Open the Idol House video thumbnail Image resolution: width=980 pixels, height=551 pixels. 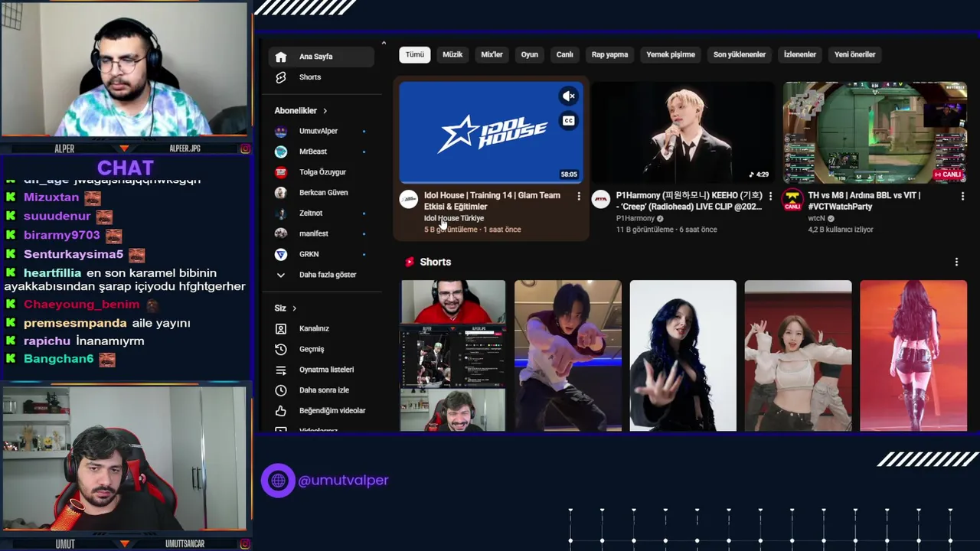pyautogui.click(x=492, y=132)
